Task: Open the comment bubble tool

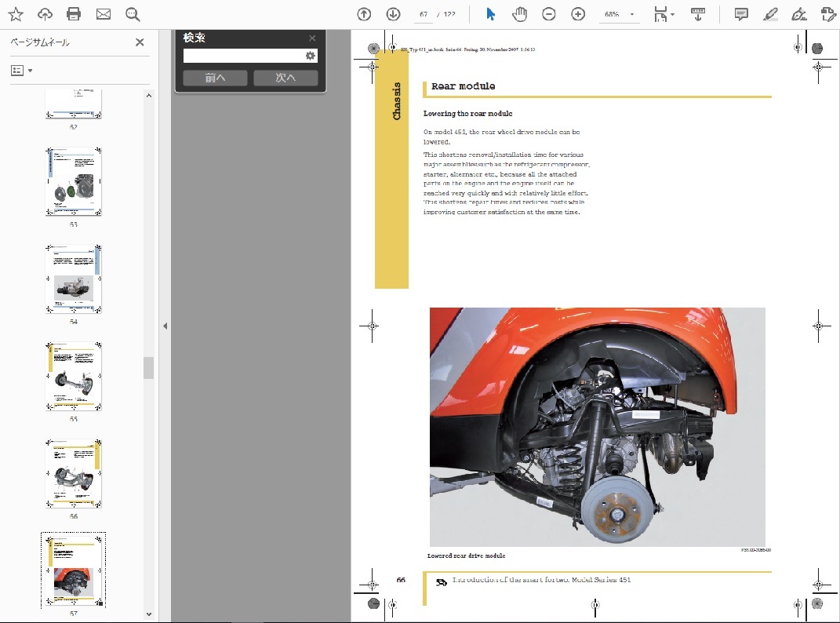Action: (x=741, y=14)
